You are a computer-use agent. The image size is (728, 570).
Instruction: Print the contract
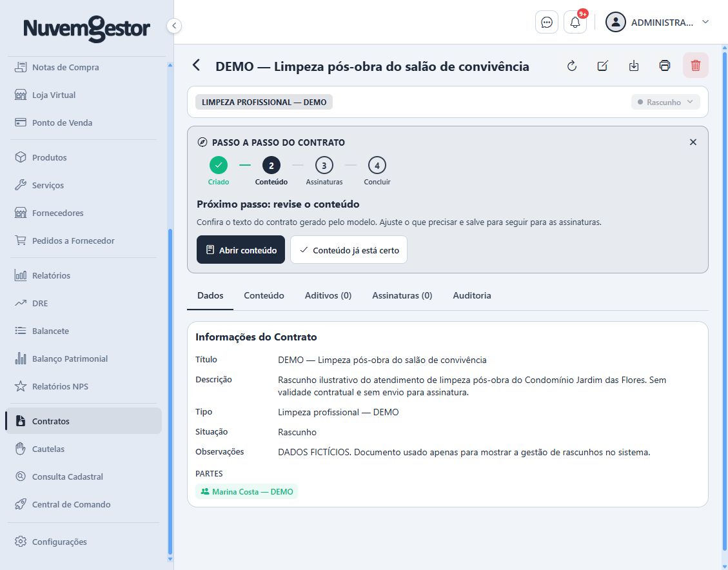click(x=665, y=66)
